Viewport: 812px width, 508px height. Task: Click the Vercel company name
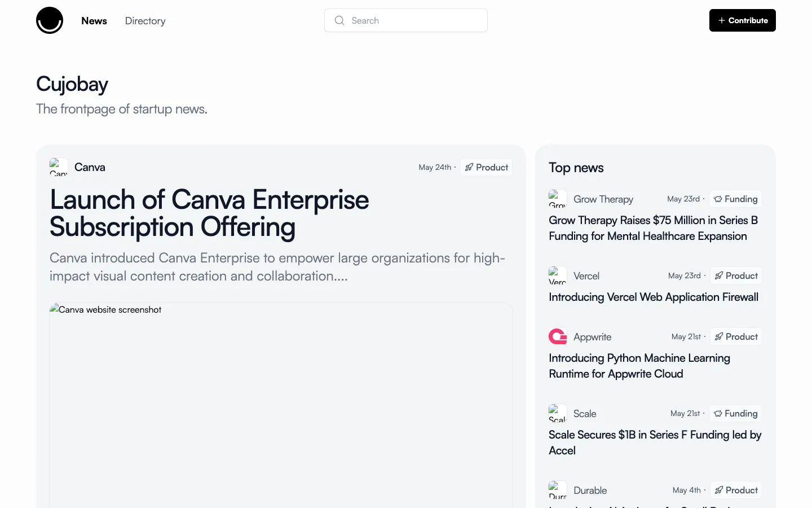click(586, 276)
